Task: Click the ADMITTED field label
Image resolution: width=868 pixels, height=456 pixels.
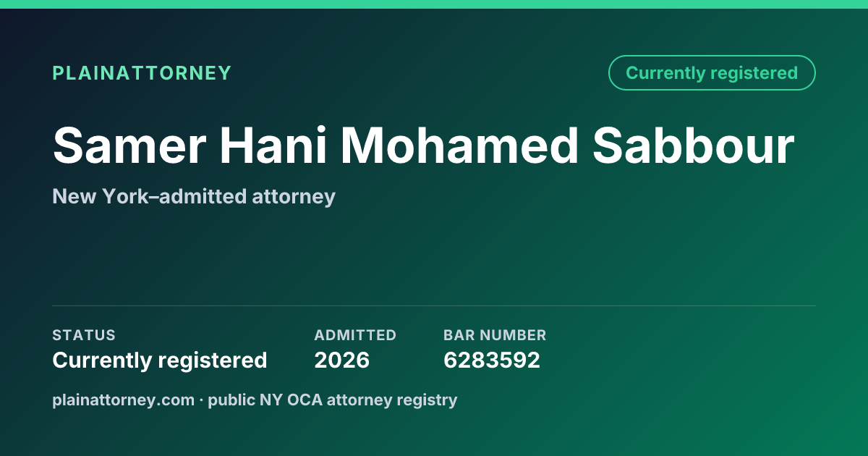Action: [355, 335]
